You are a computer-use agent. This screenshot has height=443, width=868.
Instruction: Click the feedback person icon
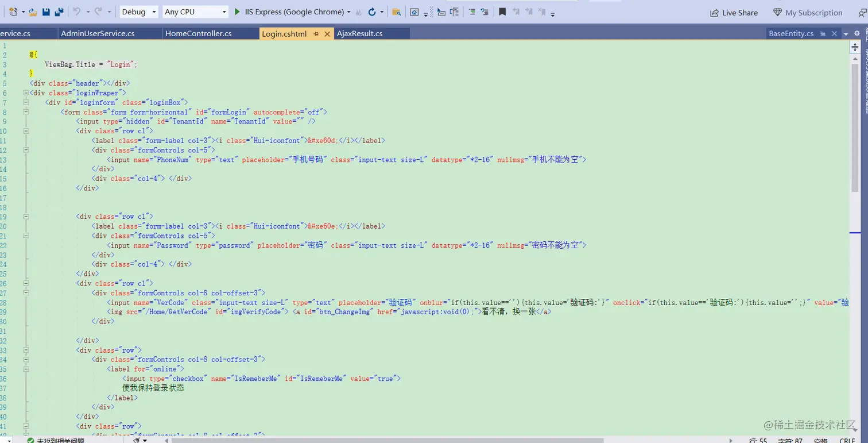coord(862,13)
